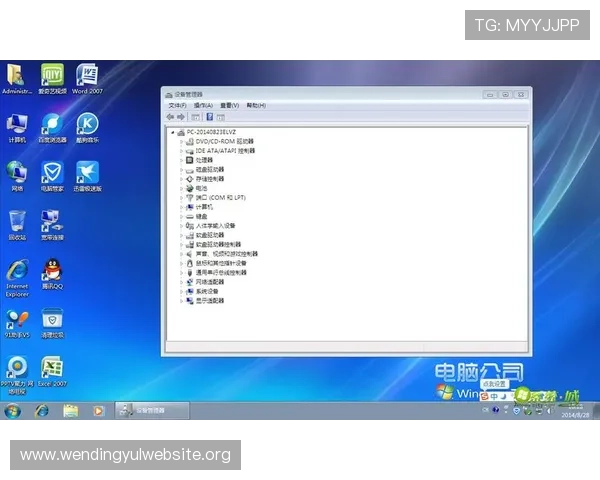Image resolution: width=600 pixels, height=480 pixels.
Task: Click the Word 2007 desktop icon
Action: coord(87,76)
